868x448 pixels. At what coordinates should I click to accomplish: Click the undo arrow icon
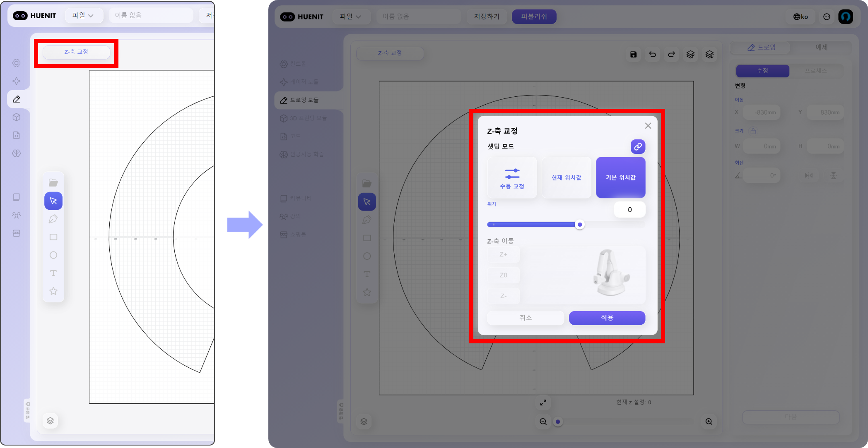pyautogui.click(x=652, y=54)
